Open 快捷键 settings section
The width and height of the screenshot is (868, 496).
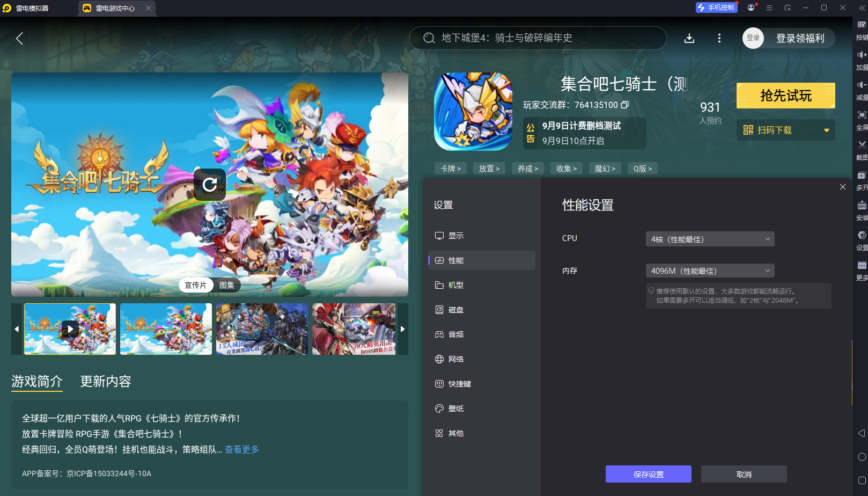pyautogui.click(x=482, y=384)
